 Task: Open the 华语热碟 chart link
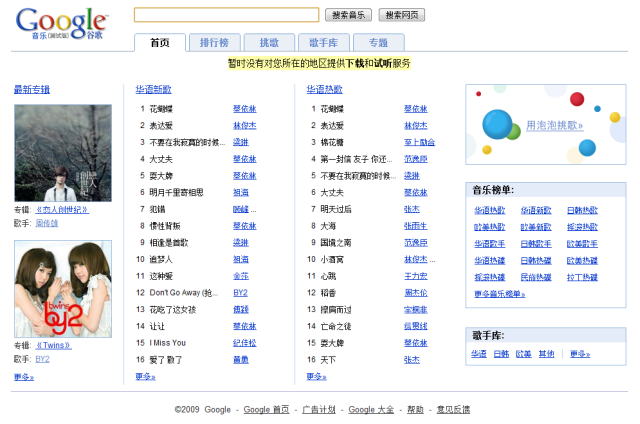(x=489, y=261)
